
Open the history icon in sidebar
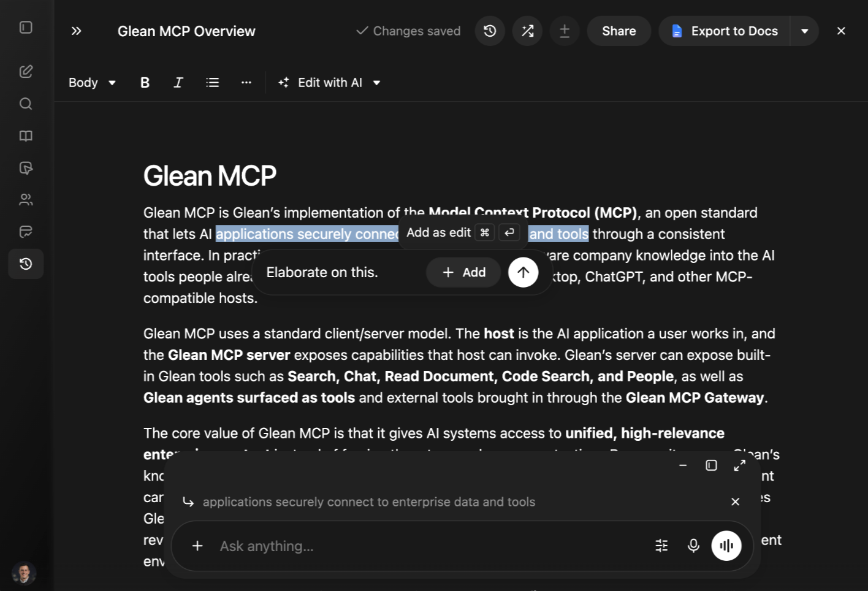pyautogui.click(x=26, y=264)
